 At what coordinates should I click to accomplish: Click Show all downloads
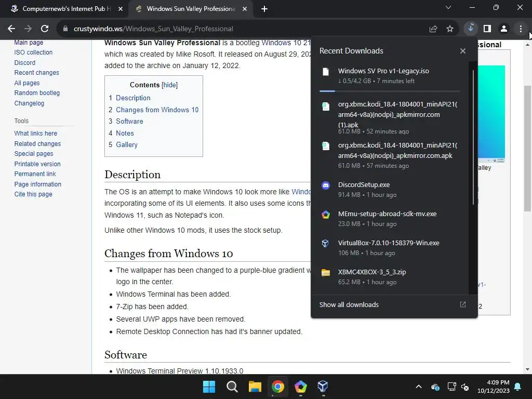(x=349, y=304)
